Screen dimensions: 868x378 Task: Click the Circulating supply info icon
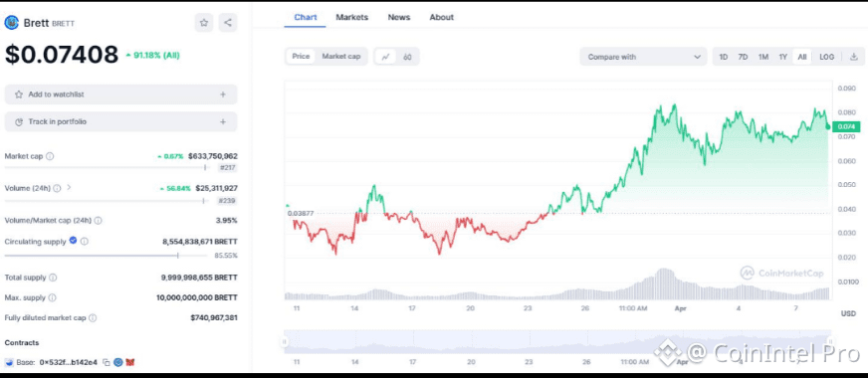(85, 242)
